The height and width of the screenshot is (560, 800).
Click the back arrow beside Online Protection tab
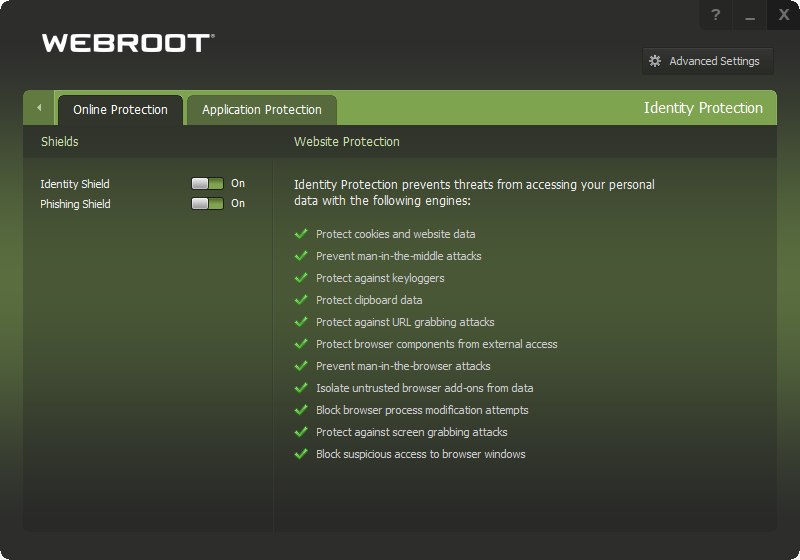point(39,108)
